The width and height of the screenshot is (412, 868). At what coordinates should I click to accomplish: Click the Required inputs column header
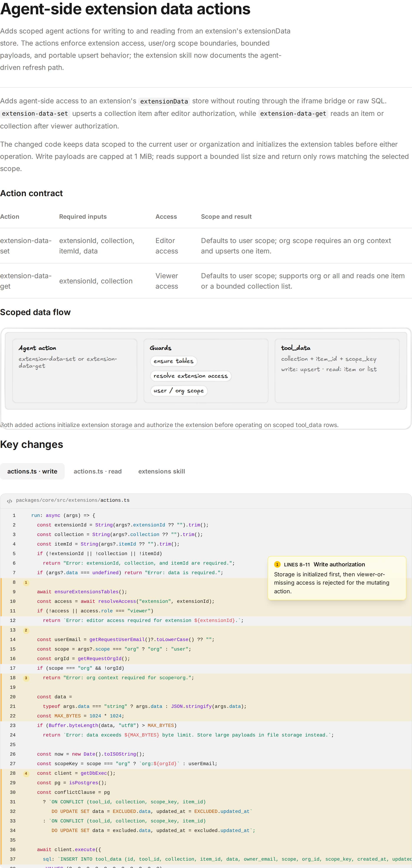[83, 217]
